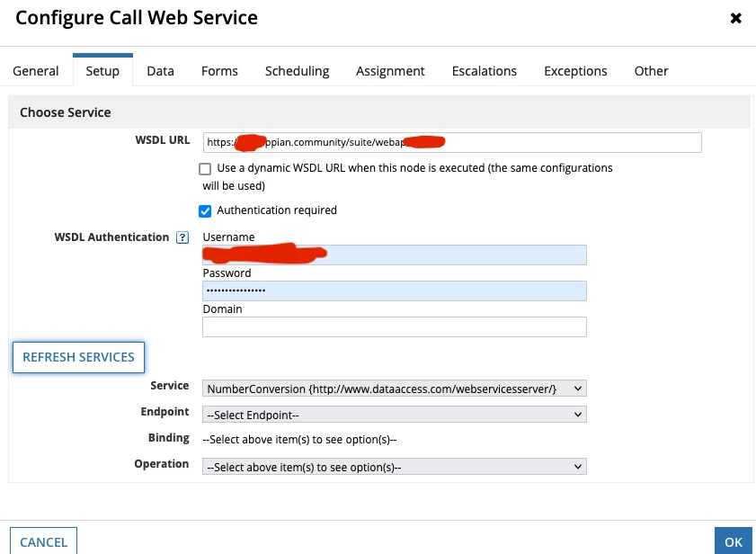Click the Refresh Services button
The height and width of the screenshot is (554, 756).
[x=78, y=357]
